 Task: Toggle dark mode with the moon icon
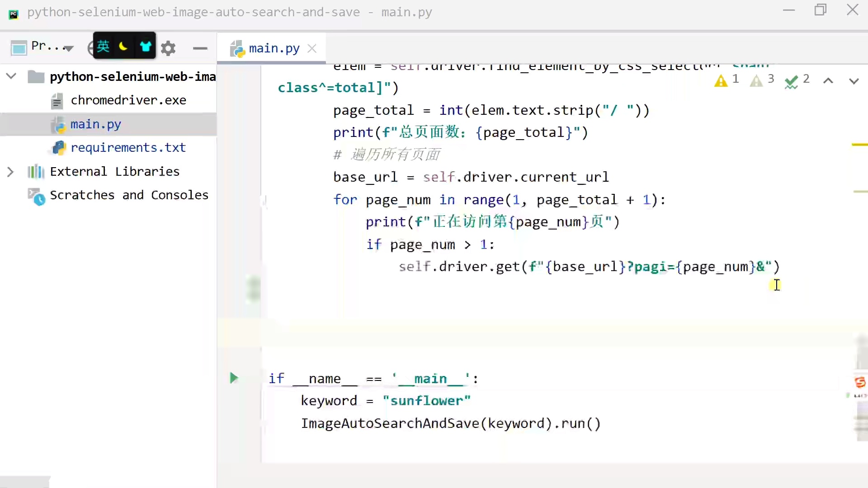coord(124,47)
